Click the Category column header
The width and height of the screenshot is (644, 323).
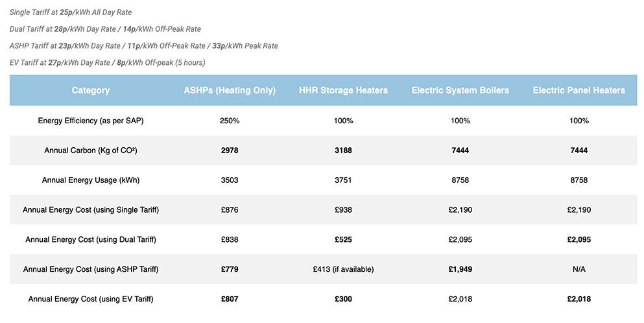(x=91, y=90)
